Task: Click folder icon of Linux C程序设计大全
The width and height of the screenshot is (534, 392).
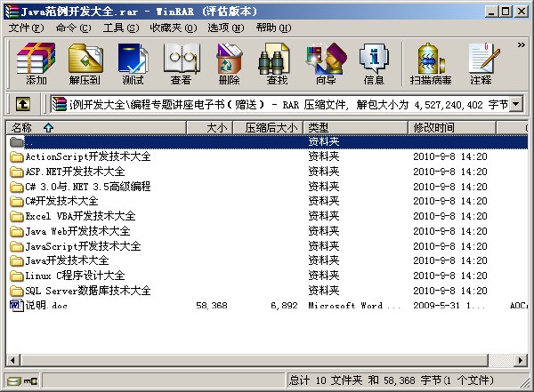Action: tap(16, 276)
